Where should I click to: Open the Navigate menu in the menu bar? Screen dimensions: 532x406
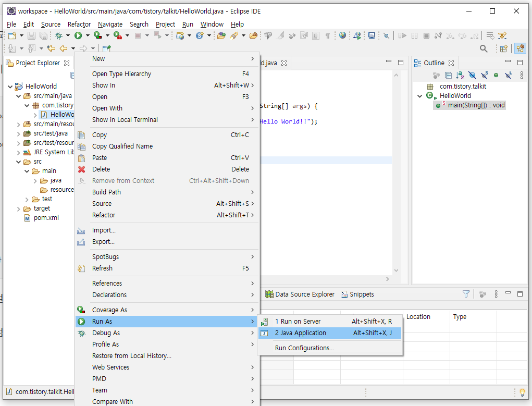coord(110,24)
